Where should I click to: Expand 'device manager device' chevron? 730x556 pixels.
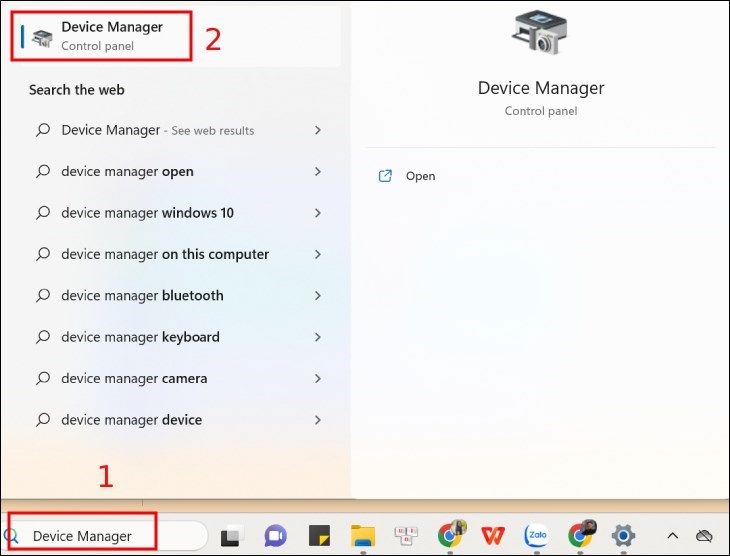click(318, 420)
